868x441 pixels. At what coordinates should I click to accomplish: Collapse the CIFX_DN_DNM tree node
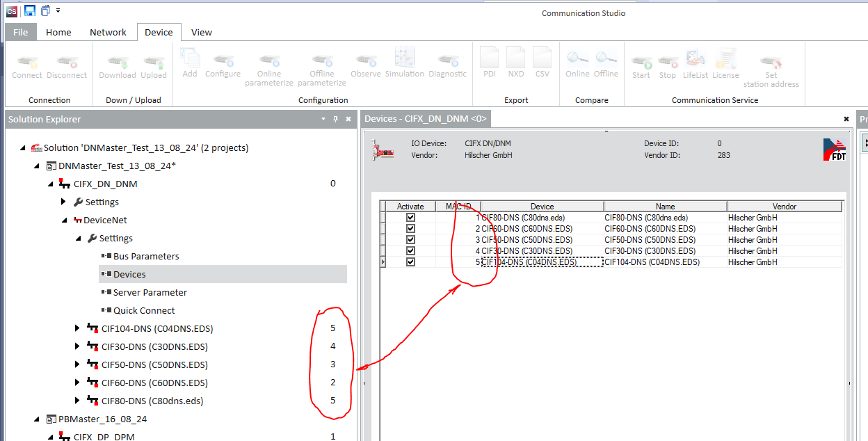click(51, 184)
